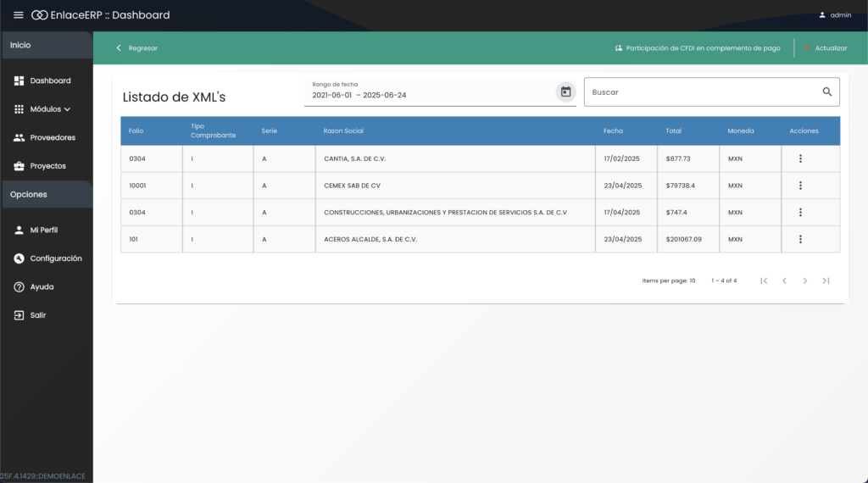The image size is (868, 483).
Task: Sort by the Folio column header
Action: [x=136, y=131]
